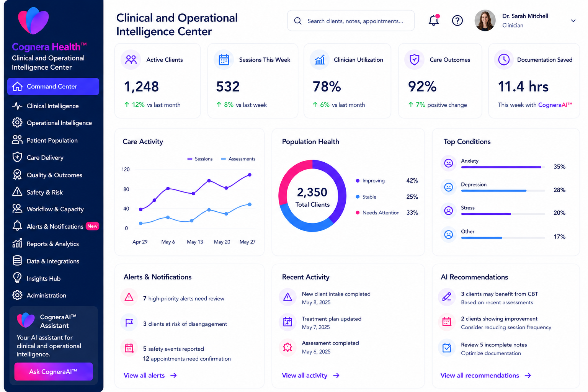The width and height of the screenshot is (588, 392).
Task: Click the CogneraAI™ link in Documentation Saved
Action: [555, 105]
